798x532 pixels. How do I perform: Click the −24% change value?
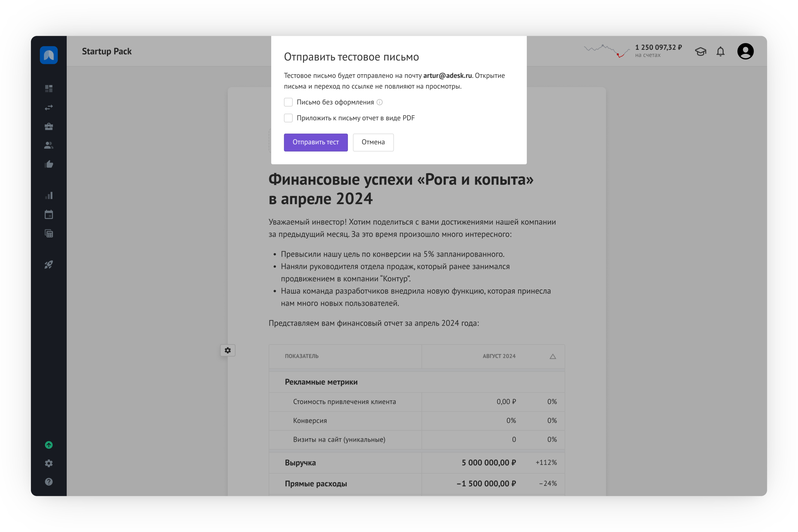(x=548, y=483)
